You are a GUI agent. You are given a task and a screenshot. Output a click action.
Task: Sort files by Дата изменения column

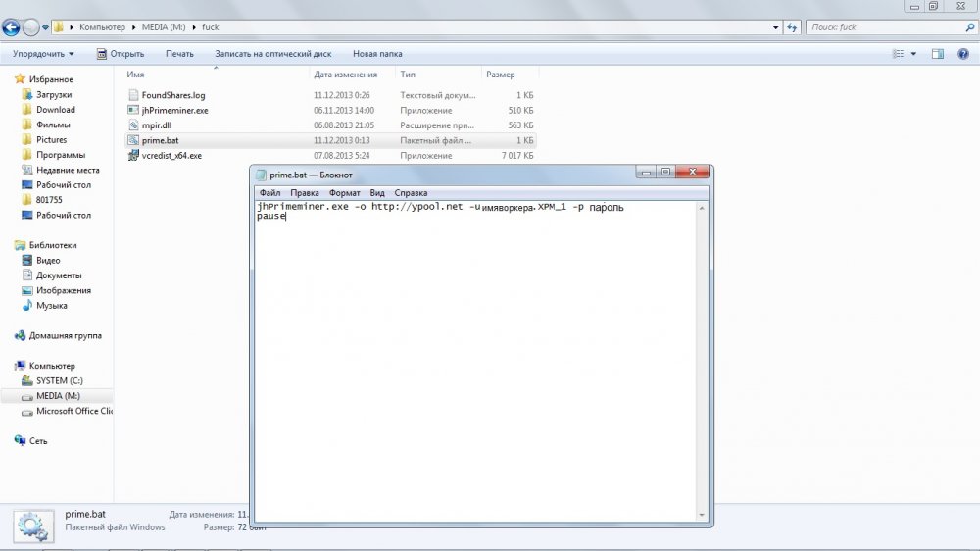tap(345, 75)
